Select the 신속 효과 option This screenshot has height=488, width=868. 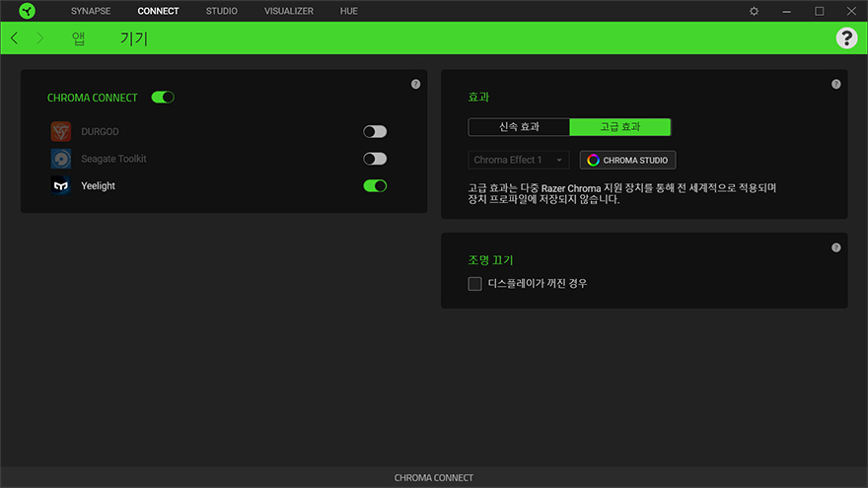(519, 127)
